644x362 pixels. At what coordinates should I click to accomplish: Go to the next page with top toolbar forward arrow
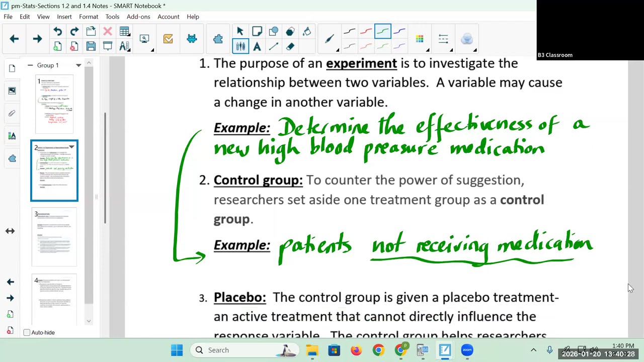coord(37,39)
